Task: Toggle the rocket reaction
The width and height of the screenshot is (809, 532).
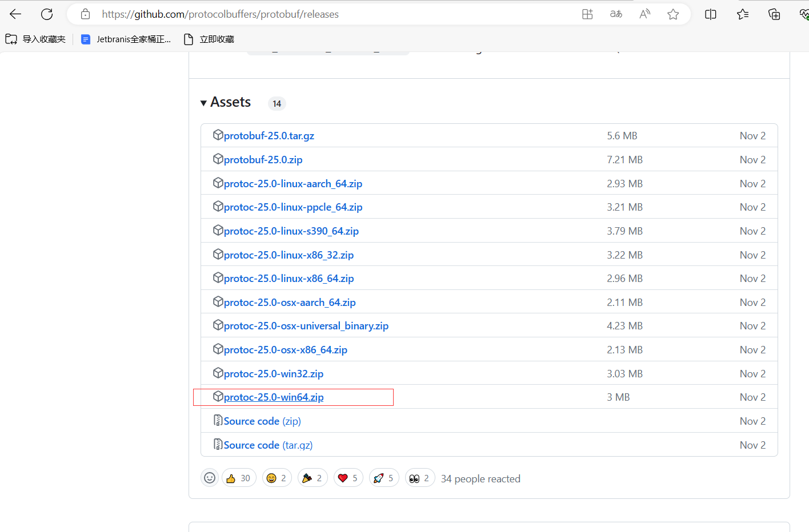Action: 384,478
